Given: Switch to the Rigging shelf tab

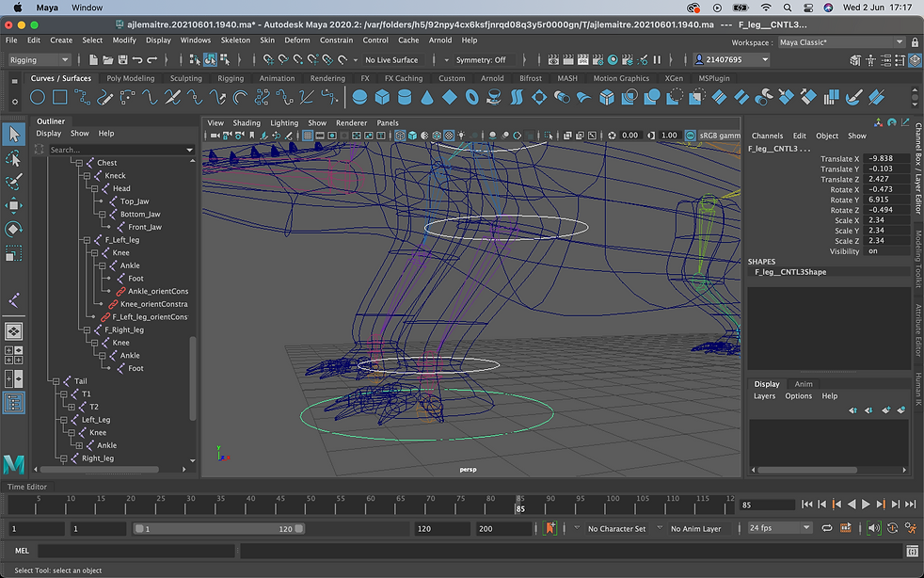Looking at the screenshot, I should [x=231, y=78].
